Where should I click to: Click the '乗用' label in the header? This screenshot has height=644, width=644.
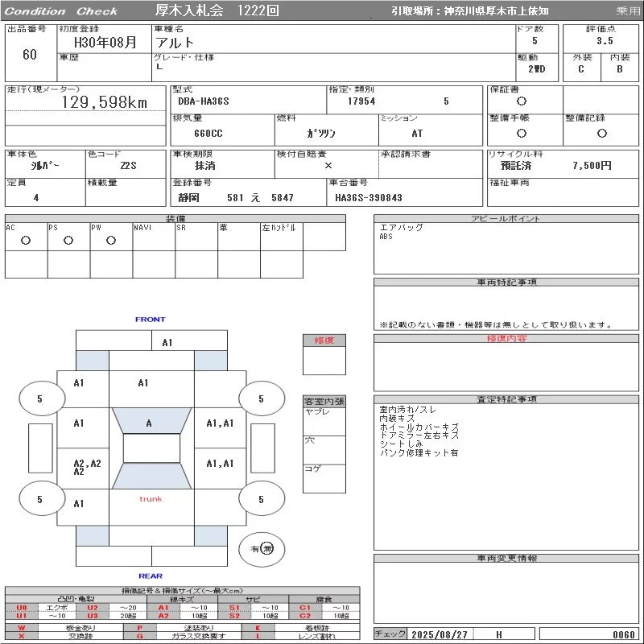point(628,11)
